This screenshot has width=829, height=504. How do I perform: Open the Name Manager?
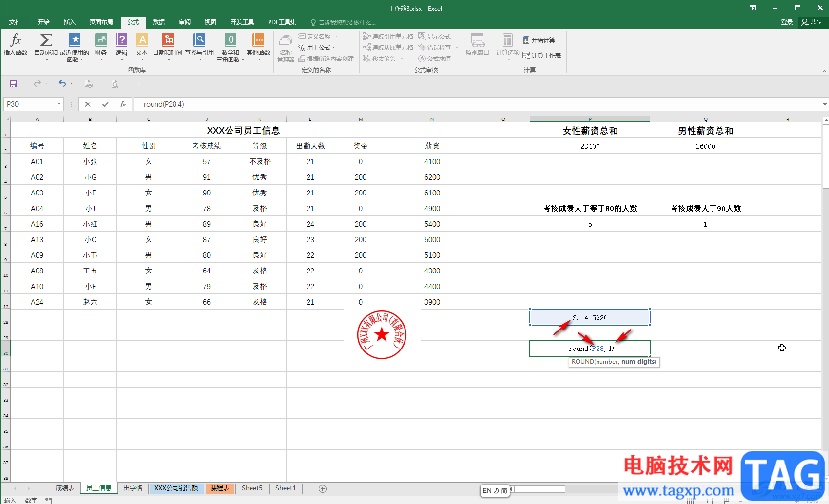[286, 48]
